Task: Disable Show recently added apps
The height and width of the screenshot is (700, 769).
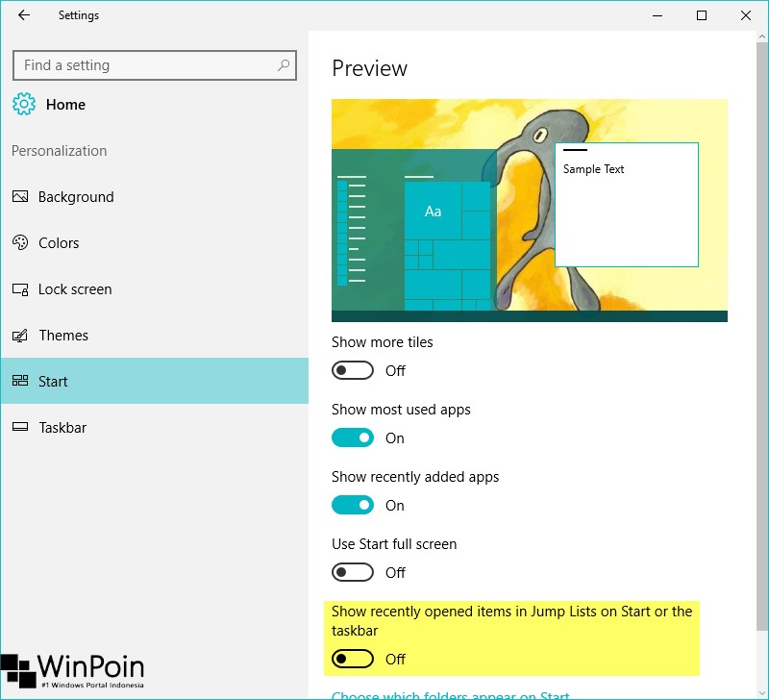Action: pyautogui.click(x=352, y=505)
